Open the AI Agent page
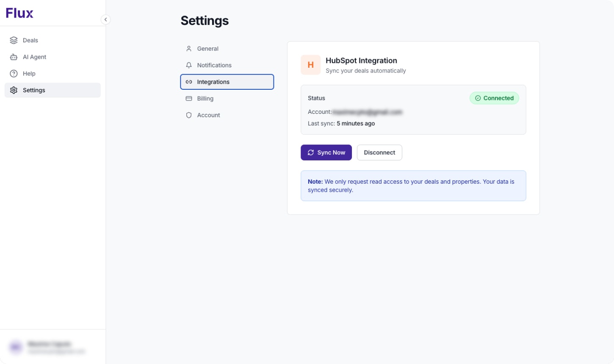 coord(34,57)
